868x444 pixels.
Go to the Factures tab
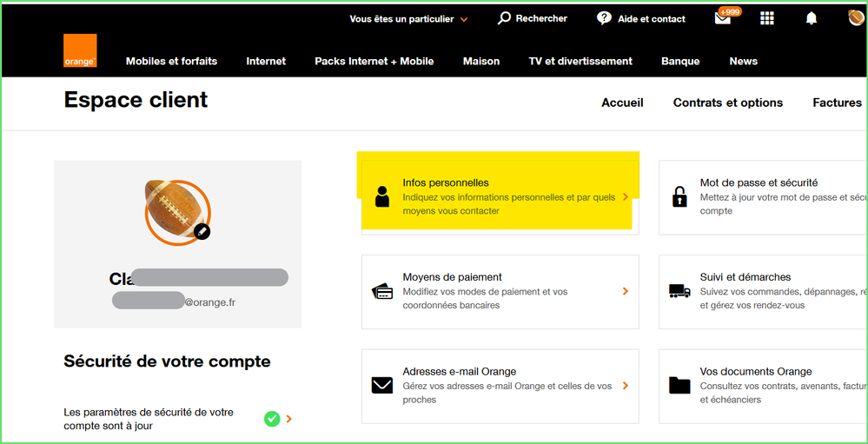[x=838, y=103]
